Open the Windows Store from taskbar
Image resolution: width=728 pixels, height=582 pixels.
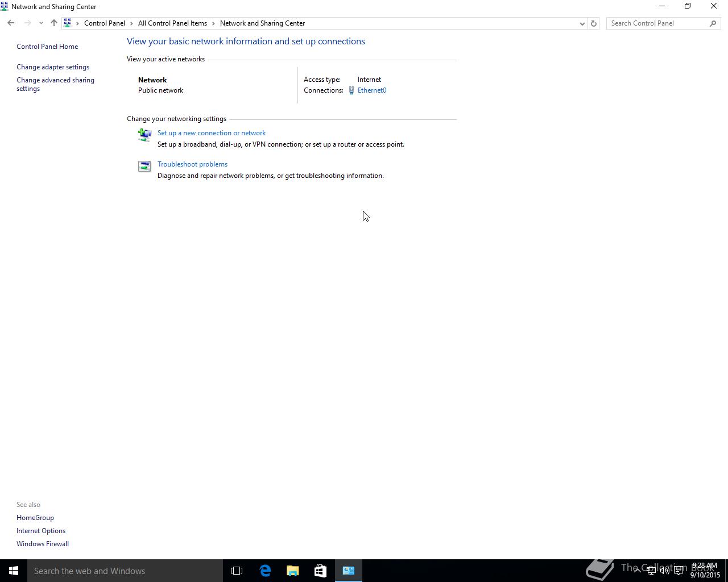tap(320, 571)
